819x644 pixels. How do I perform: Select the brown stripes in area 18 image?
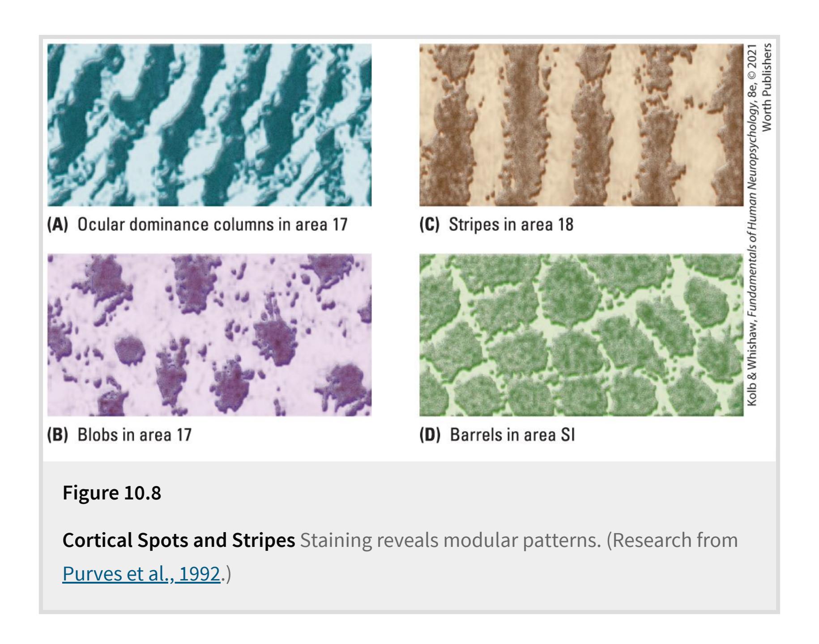pos(581,125)
